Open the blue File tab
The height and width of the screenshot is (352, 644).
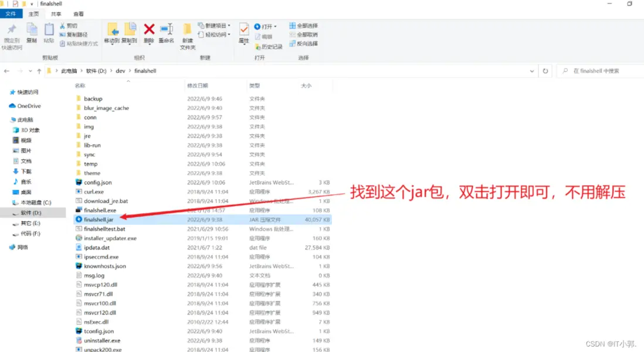click(x=11, y=14)
